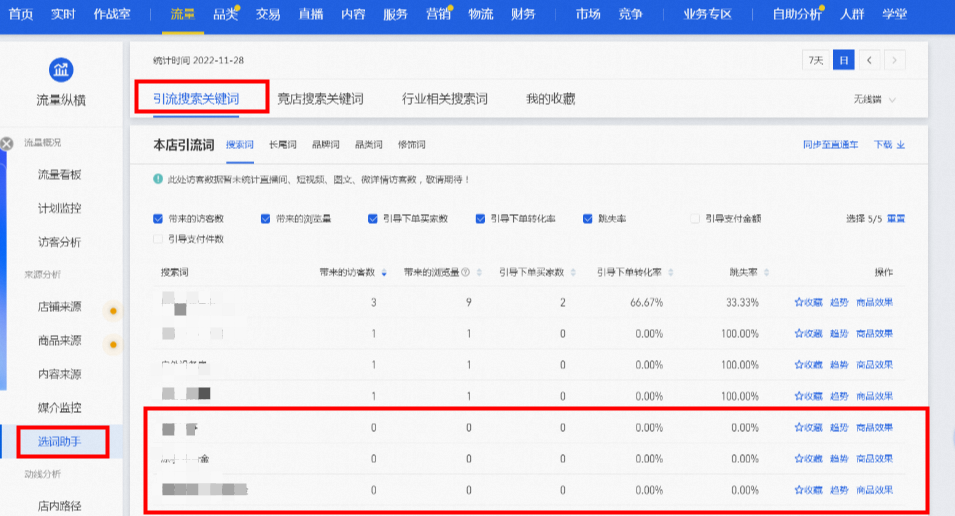
Task: Select 品类词 sub-tab
Action: click(x=368, y=145)
